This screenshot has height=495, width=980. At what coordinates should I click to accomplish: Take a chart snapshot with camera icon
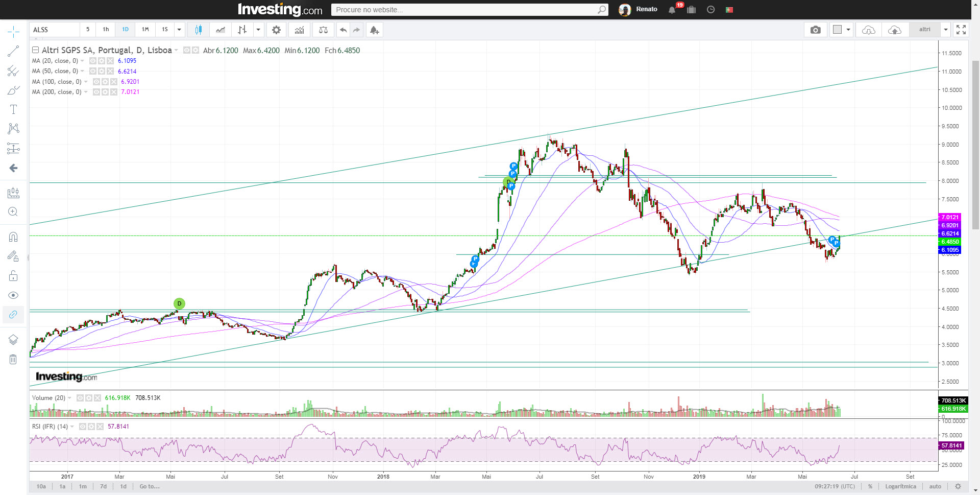pos(815,30)
